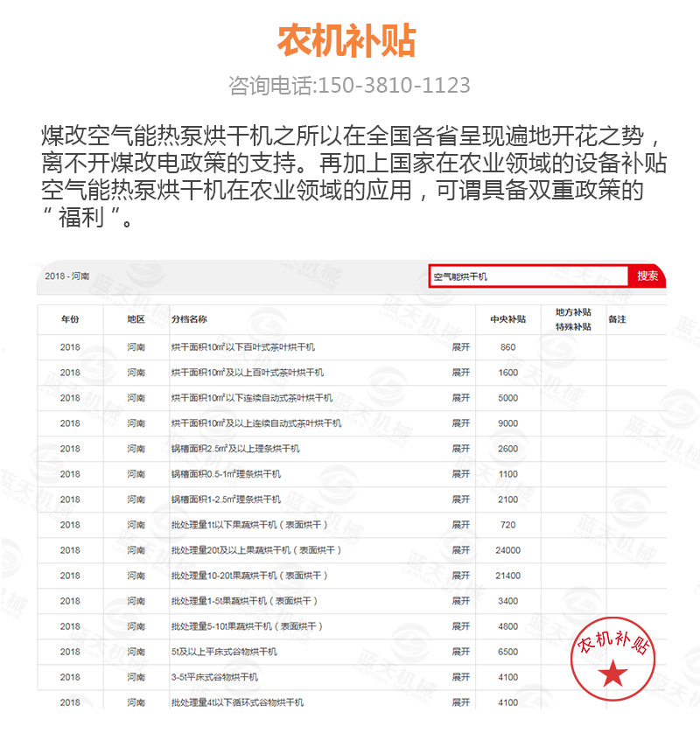Click the 2018 - 河南 breadcrumb label

coord(66,276)
